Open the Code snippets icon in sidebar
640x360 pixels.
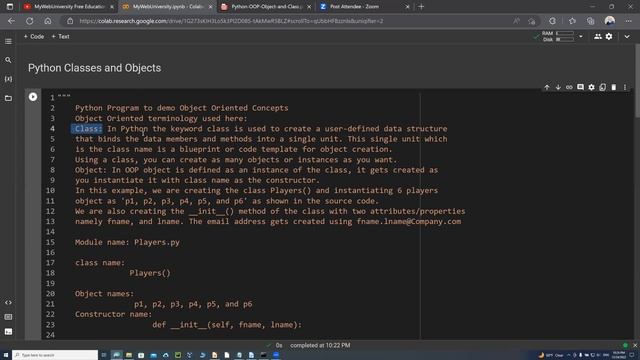tap(8, 302)
